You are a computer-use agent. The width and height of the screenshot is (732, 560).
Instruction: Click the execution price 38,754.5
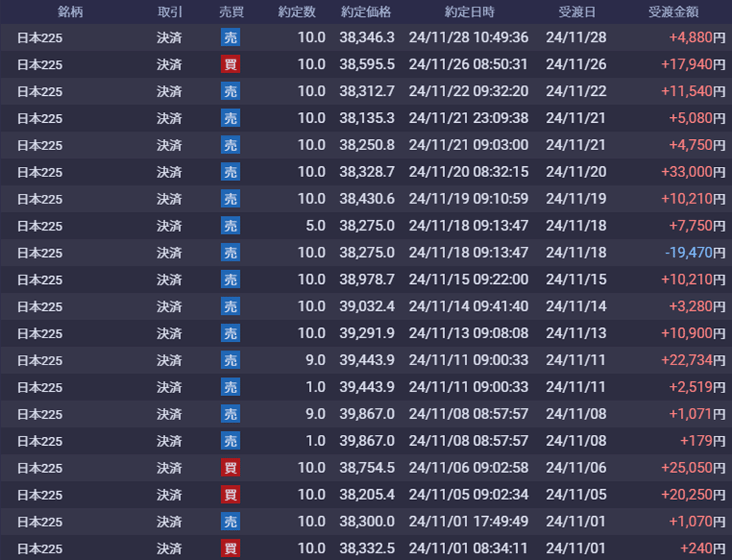pyautogui.click(x=367, y=468)
